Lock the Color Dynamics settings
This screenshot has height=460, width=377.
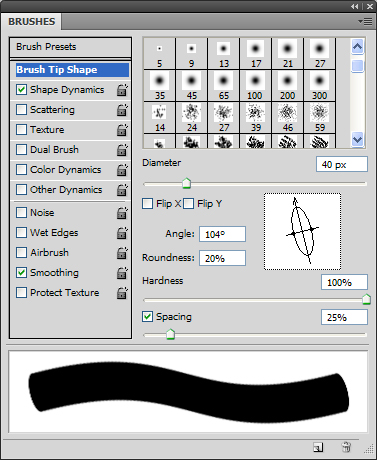point(122,170)
